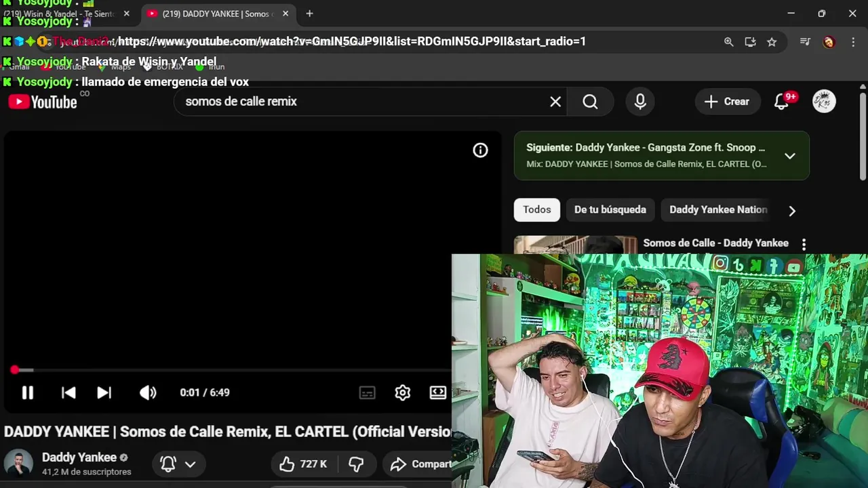Dislike the video
Image resolution: width=868 pixels, height=488 pixels.
tap(357, 464)
